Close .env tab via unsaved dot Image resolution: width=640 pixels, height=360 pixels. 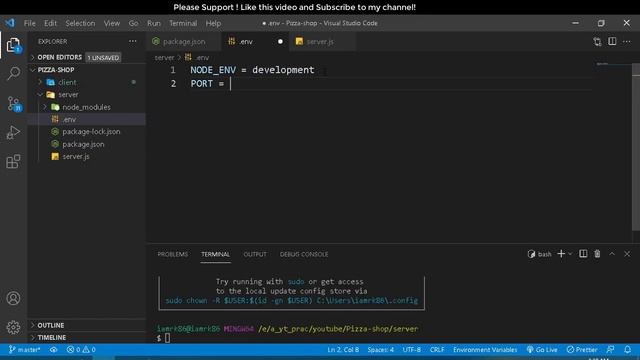coord(280,41)
